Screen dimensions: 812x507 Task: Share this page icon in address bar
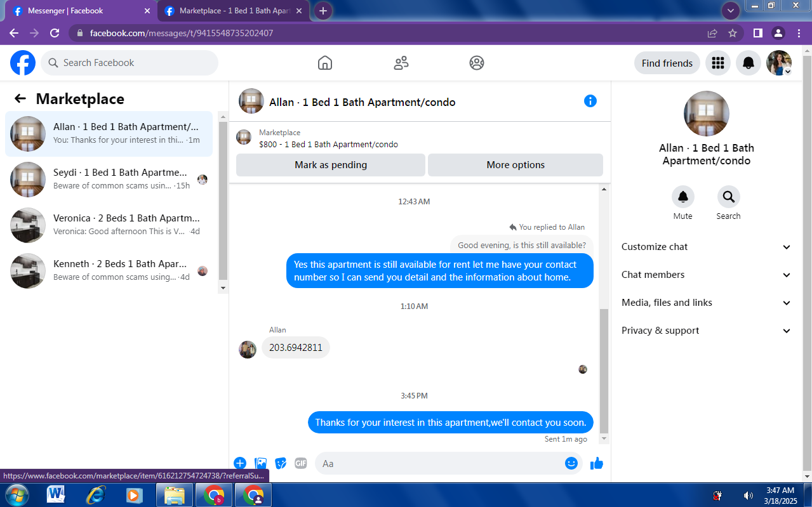pos(712,33)
